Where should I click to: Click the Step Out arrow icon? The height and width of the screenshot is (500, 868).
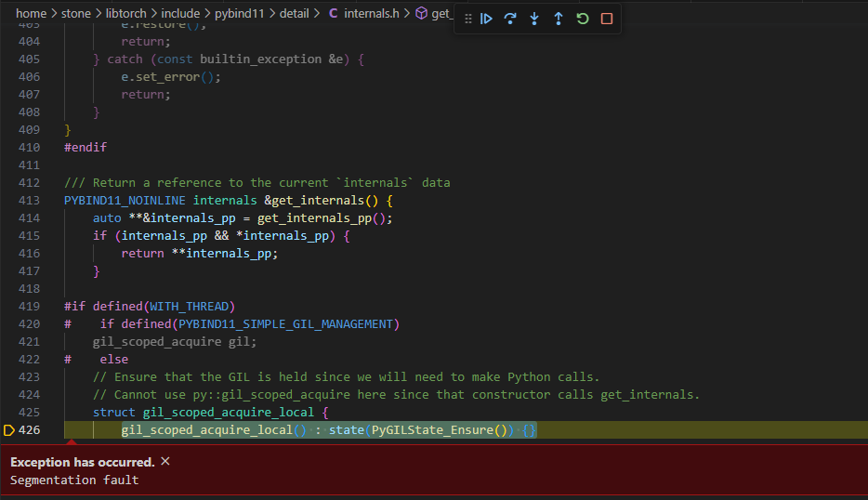tap(559, 19)
